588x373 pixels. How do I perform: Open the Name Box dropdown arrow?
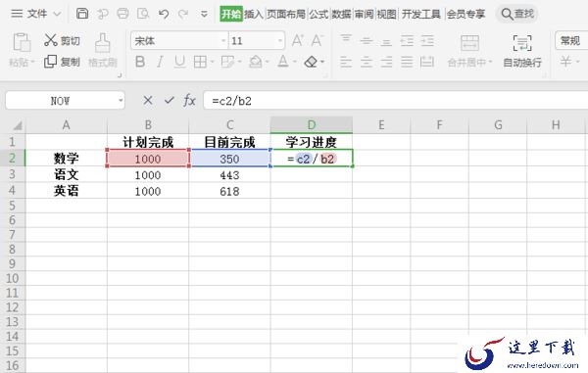121,101
